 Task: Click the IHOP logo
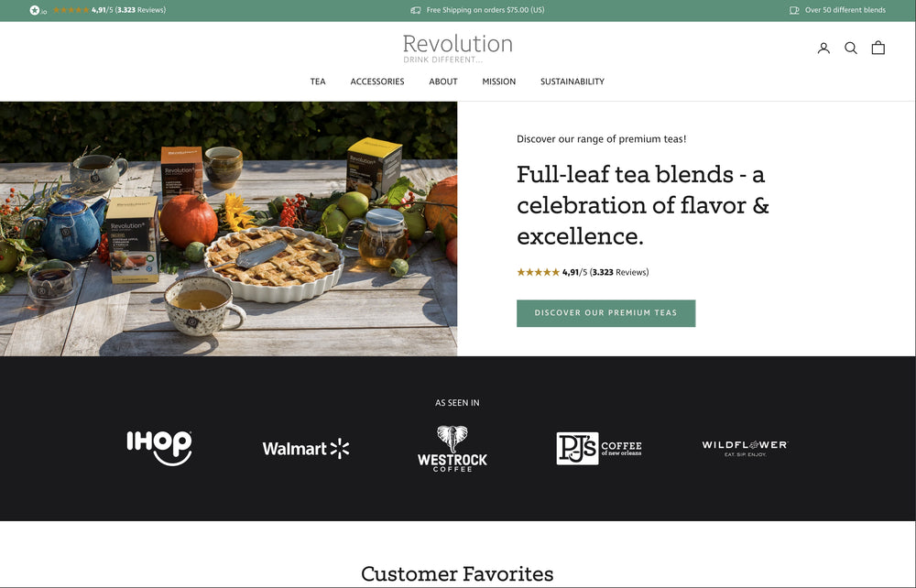click(158, 448)
